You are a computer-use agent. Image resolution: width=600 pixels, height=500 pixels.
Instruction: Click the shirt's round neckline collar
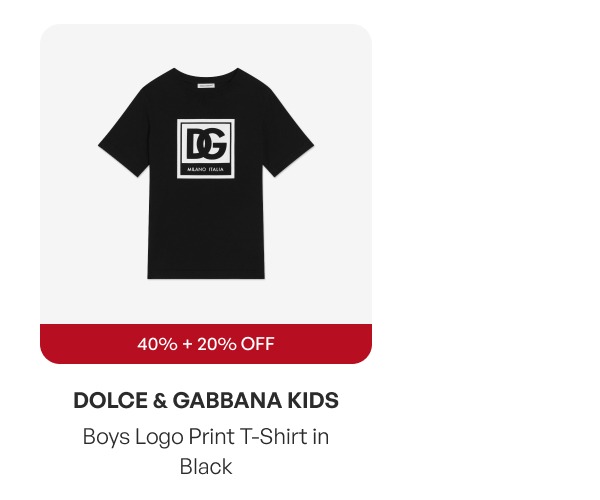[x=206, y=73]
